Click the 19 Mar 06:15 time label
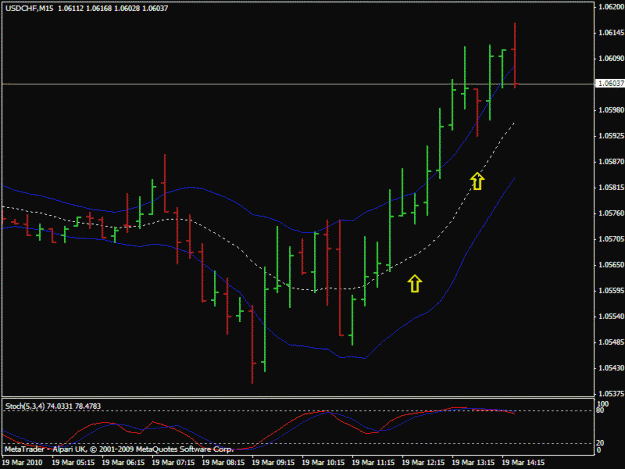 click(x=123, y=462)
